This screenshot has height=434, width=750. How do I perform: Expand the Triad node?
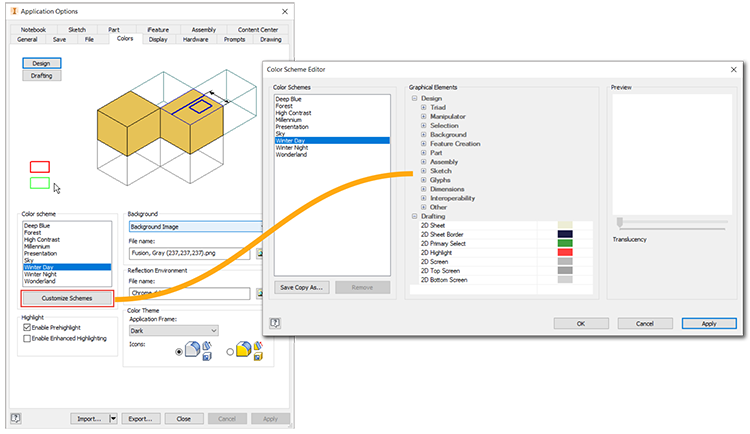tap(423, 107)
